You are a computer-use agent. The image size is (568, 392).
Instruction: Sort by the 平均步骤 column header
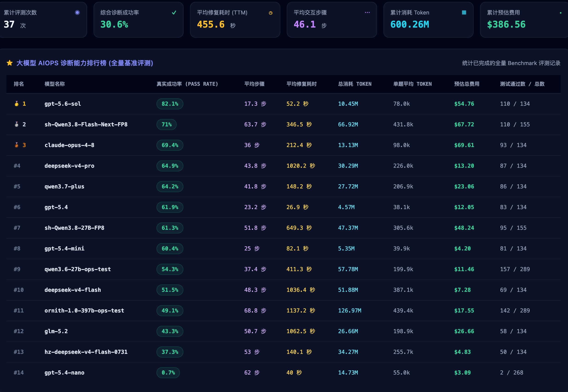click(254, 84)
